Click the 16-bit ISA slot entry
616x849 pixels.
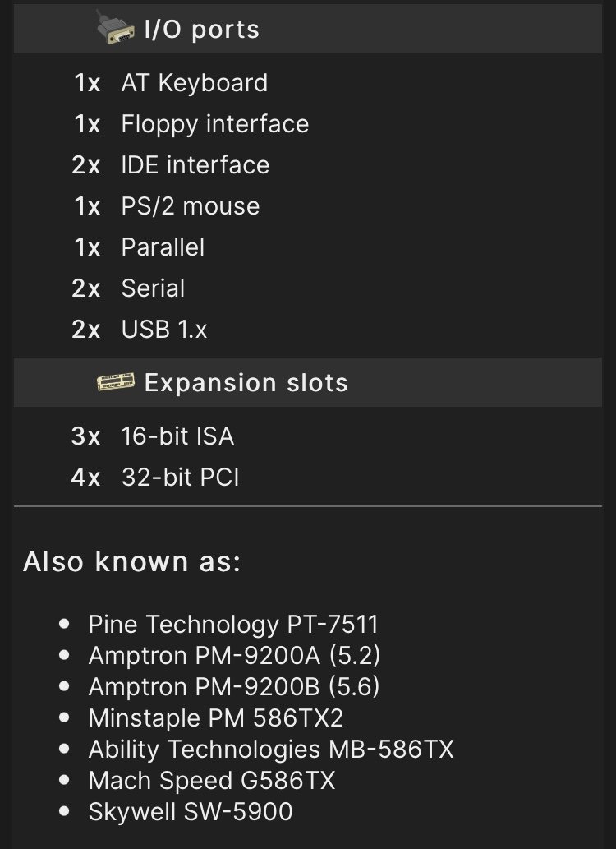[177, 436]
